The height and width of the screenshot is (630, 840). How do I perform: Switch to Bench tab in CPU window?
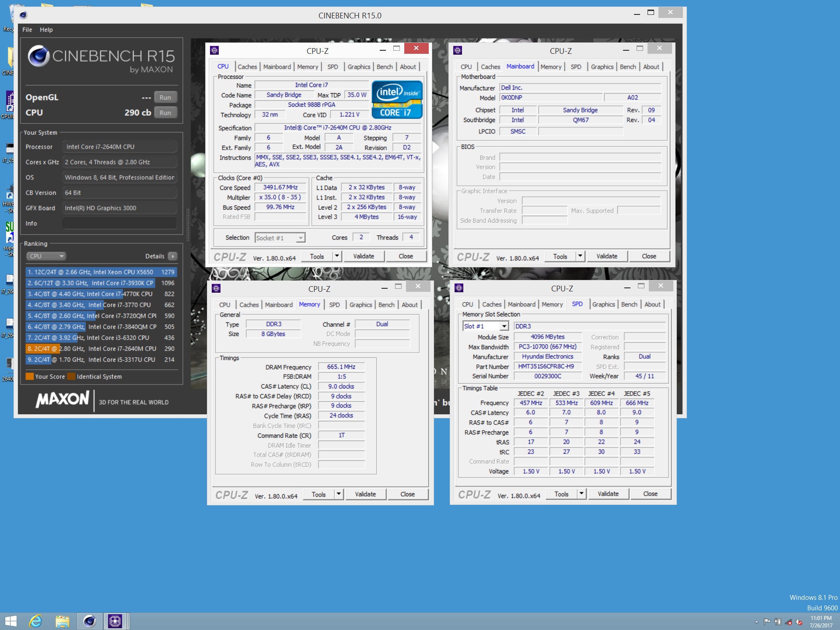[x=385, y=66]
